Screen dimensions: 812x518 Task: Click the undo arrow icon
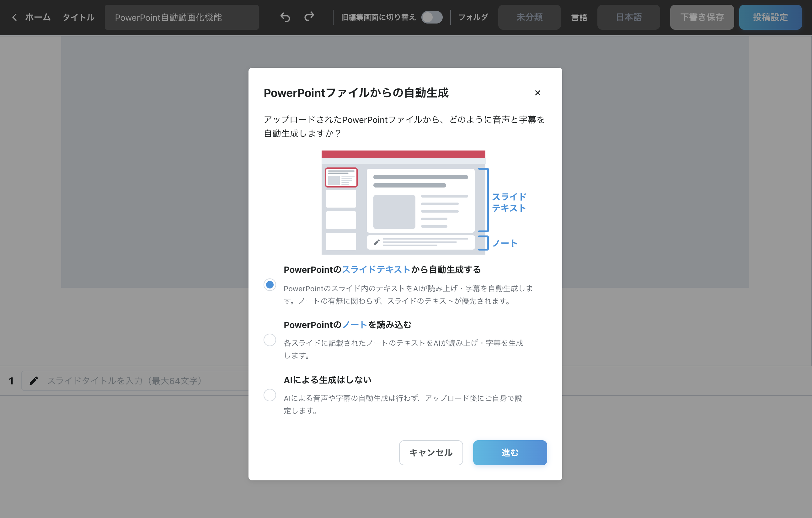285,17
